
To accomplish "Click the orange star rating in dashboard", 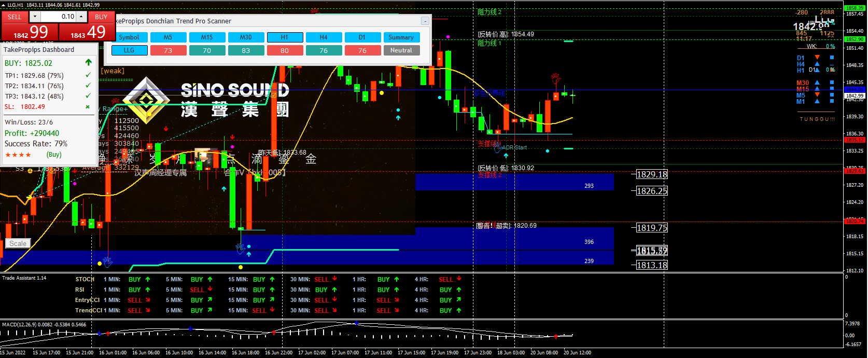I will (18, 155).
